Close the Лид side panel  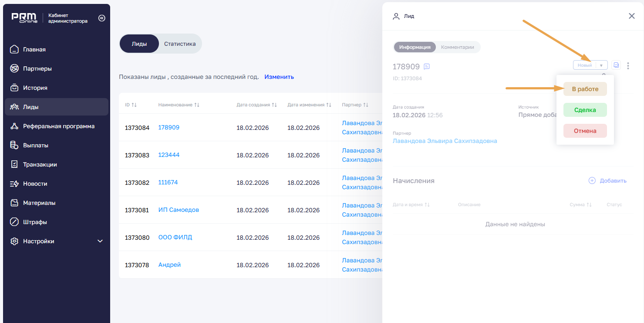click(x=631, y=16)
